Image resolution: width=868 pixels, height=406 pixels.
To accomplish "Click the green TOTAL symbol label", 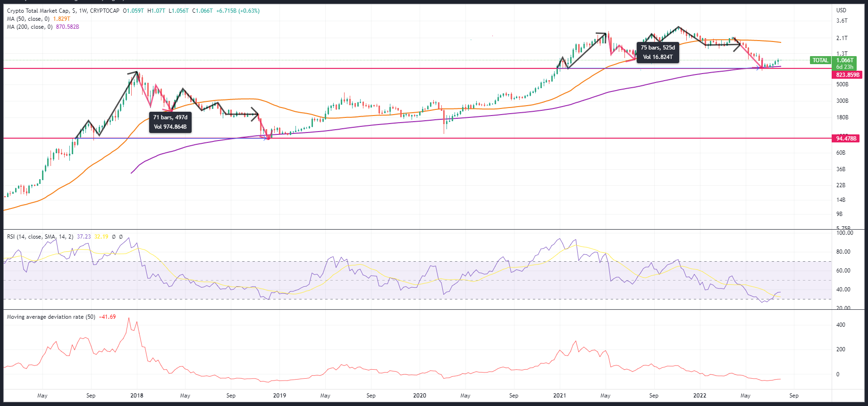I will 820,60.
